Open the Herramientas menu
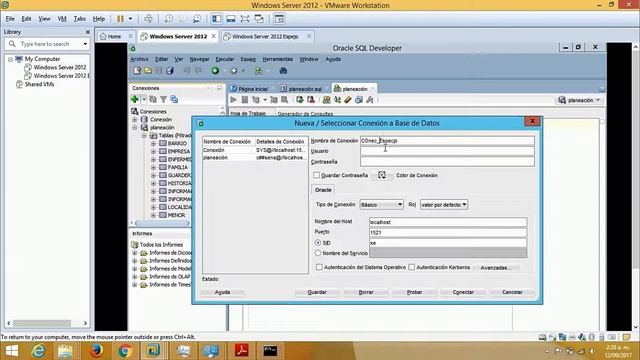 [x=278, y=59]
